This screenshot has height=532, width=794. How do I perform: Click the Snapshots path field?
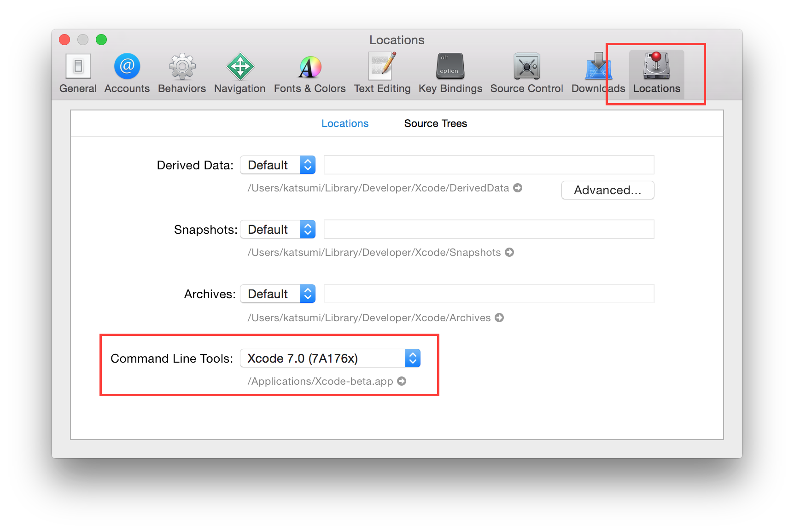(489, 229)
